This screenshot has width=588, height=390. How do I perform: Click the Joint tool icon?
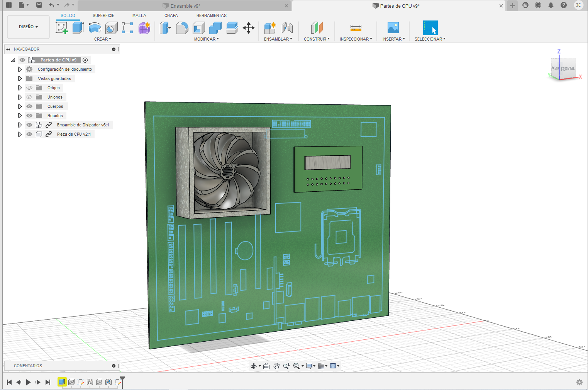coord(287,28)
